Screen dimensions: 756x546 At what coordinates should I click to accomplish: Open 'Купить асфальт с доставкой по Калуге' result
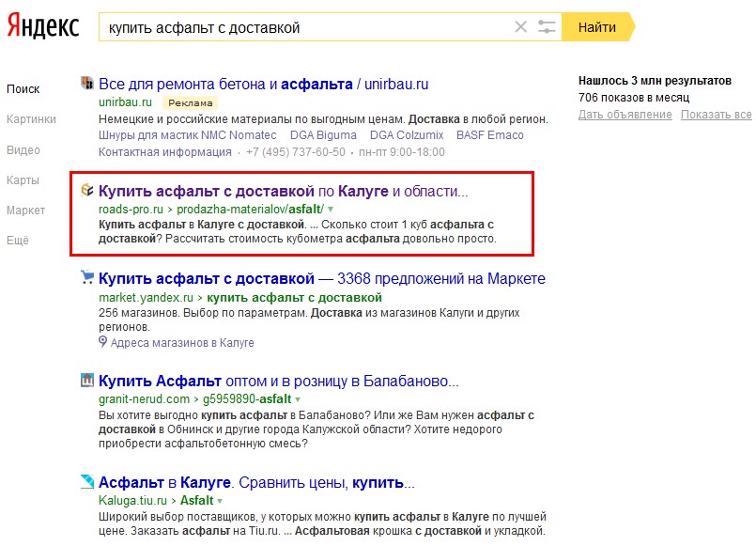284,191
